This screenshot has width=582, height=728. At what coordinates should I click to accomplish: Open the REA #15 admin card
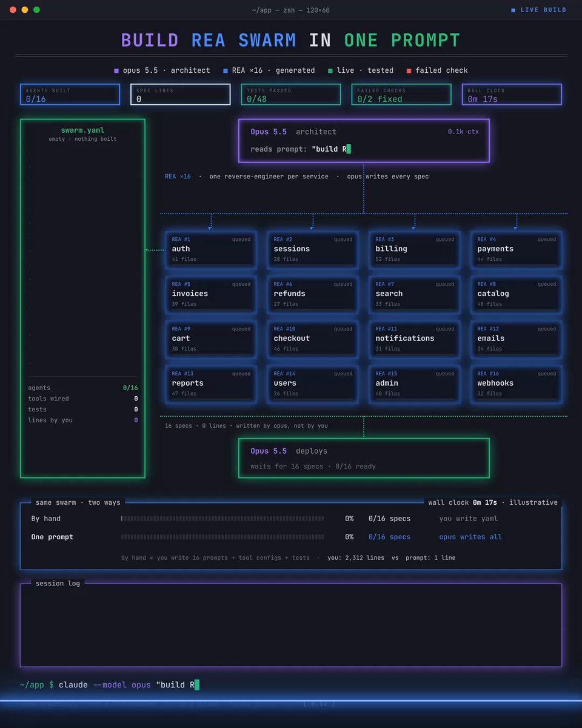pos(415,384)
